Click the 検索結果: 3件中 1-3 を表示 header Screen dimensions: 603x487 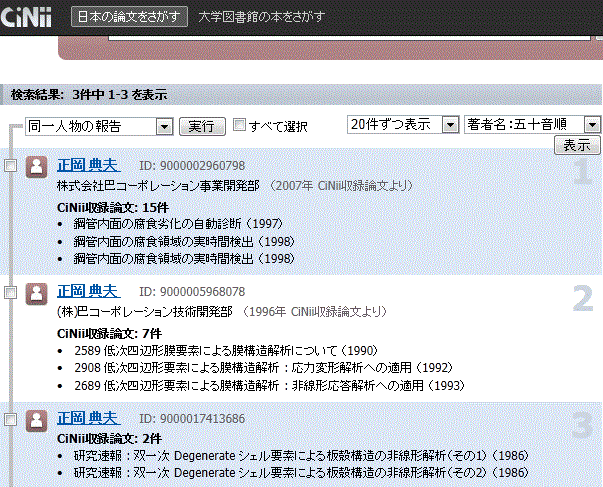(x=89, y=95)
